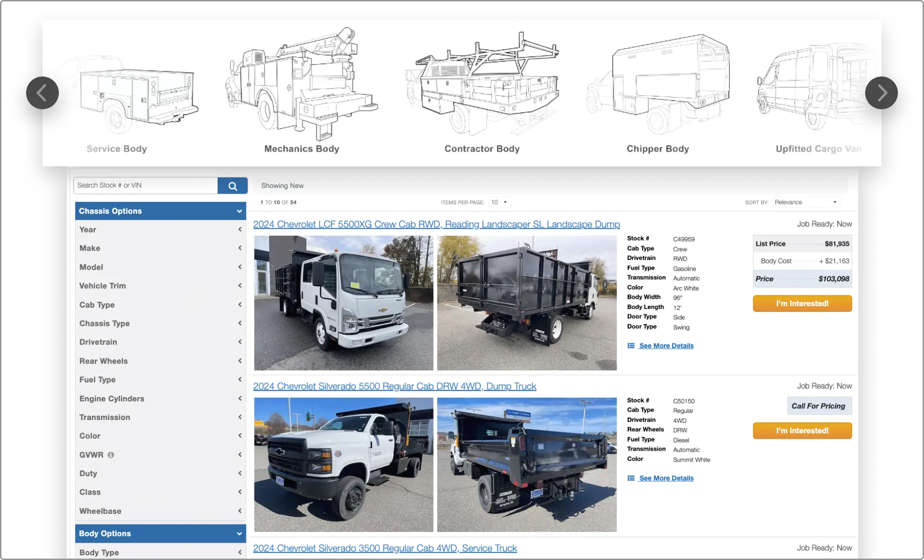Expand the Make filter
Viewport: 924px width, 560px height.
click(x=161, y=248)
